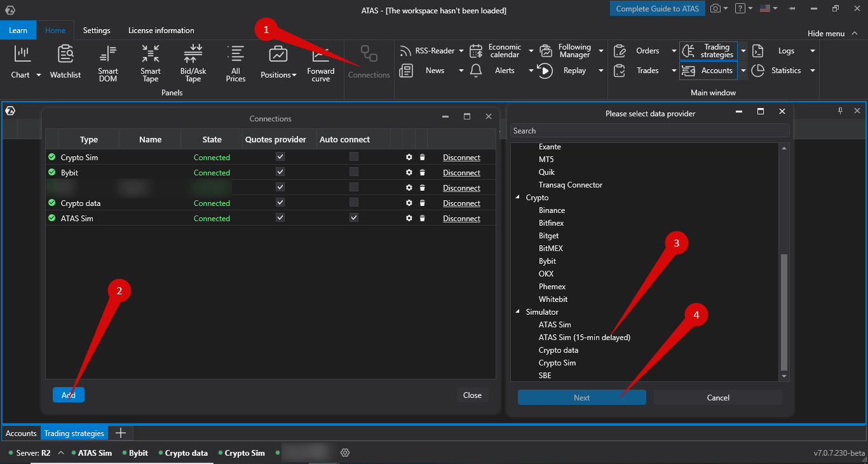
Task: Launch the Smart DOM panel
Action: click(x=108, y=63)
